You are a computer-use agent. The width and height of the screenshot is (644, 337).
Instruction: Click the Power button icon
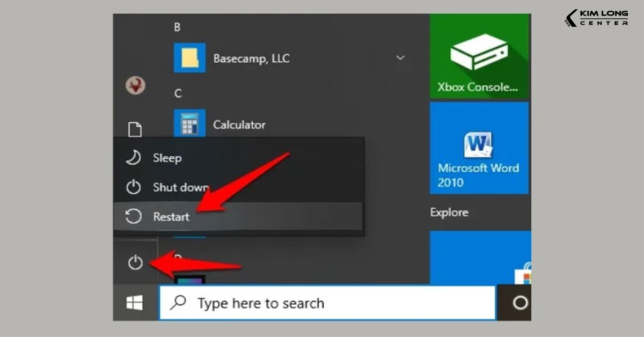tap(135, 262)
